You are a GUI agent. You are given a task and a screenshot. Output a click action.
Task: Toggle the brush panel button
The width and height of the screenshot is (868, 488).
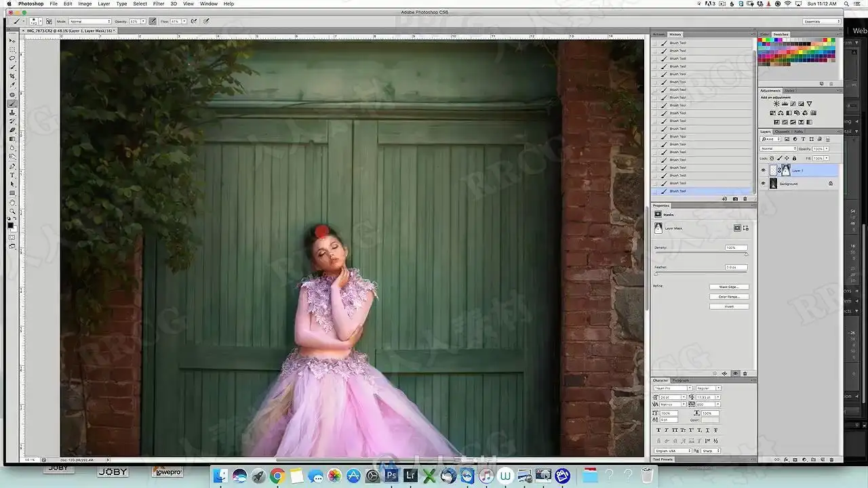49,21
